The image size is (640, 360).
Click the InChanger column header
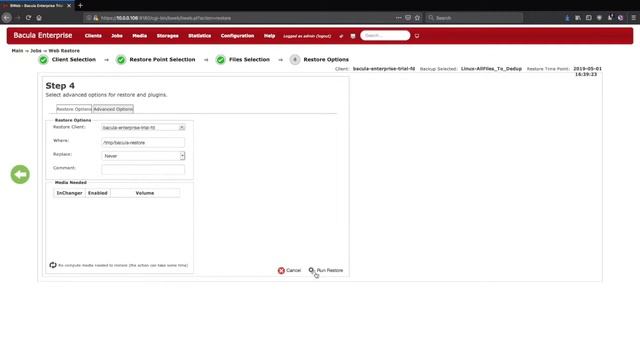pos(69,193)
